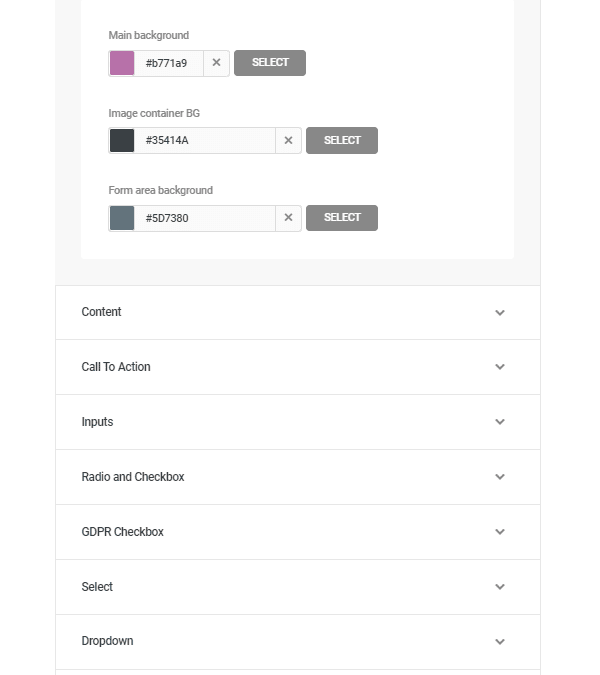
Task: Click the Main background pink swatch
Action: 122,63
